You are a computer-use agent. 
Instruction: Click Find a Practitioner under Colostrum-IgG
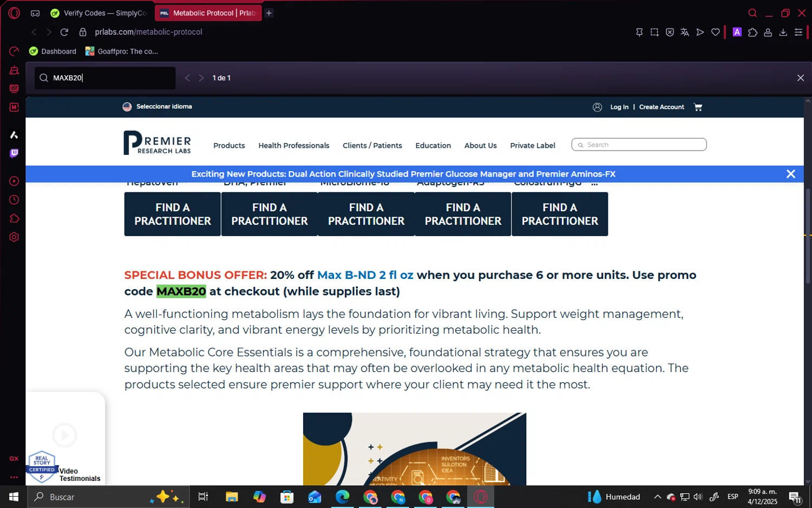coord(560,214)
